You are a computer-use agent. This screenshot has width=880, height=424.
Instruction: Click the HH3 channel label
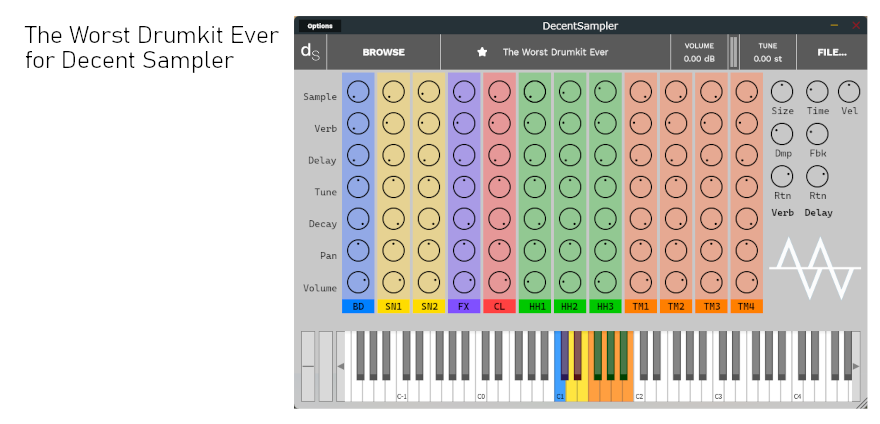coord(605,307)
